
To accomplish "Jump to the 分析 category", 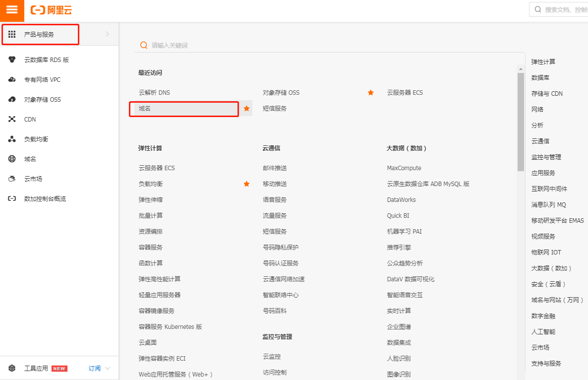I will tap(537, 125).
